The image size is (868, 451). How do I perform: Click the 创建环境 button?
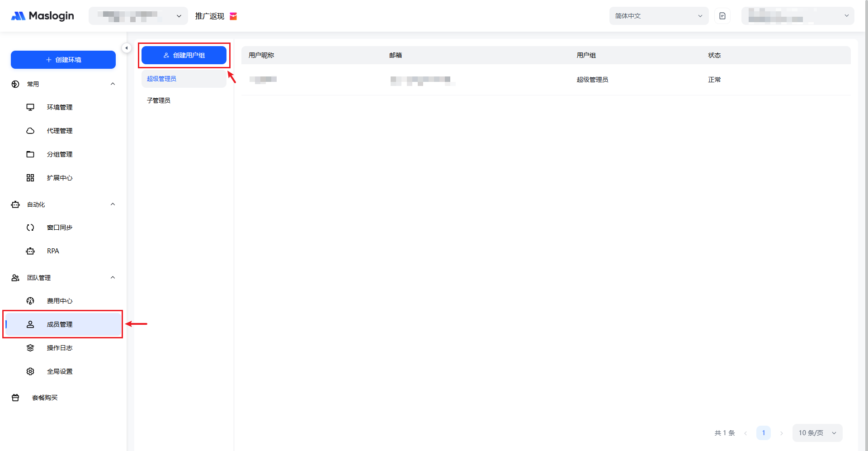point(63,60)
